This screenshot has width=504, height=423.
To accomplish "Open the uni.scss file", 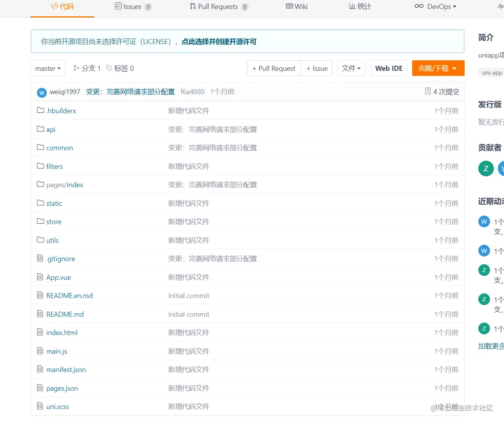I will point(58,407).
